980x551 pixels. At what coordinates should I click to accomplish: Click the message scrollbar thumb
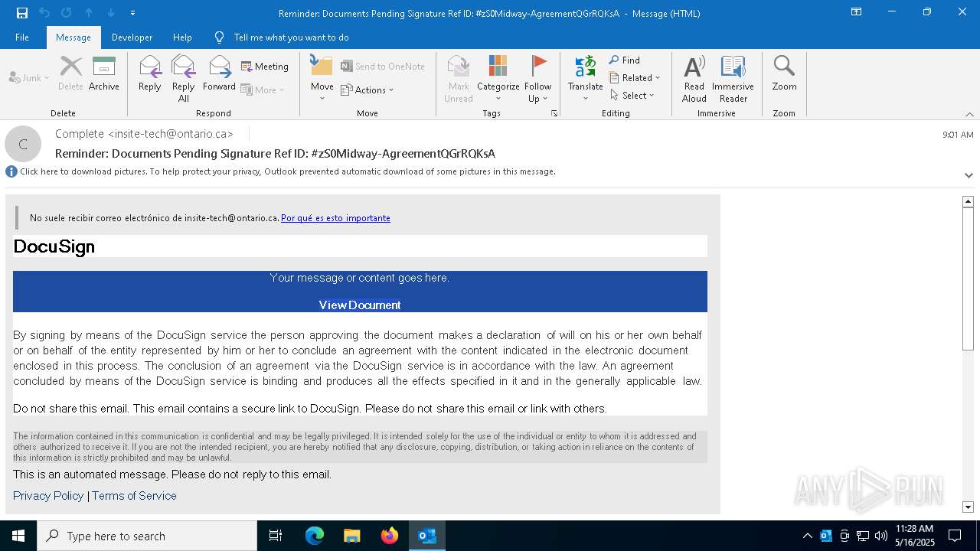click(x=968, y=279)
